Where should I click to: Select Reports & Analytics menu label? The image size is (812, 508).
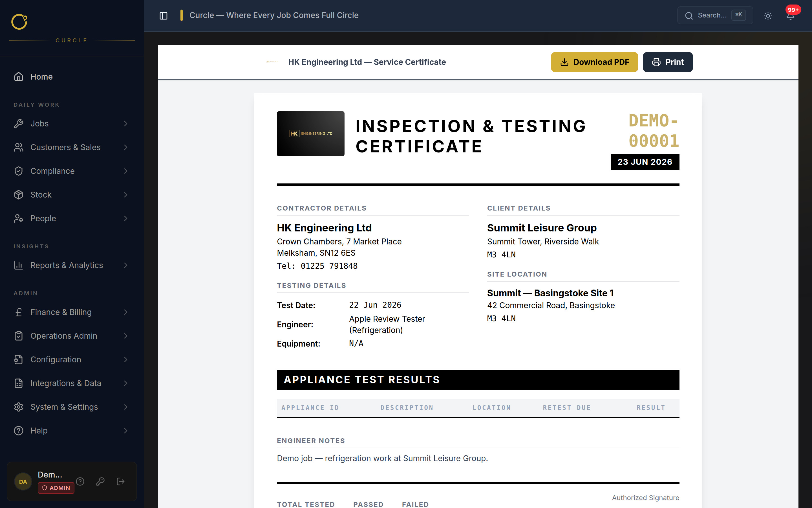pos(67,265)
